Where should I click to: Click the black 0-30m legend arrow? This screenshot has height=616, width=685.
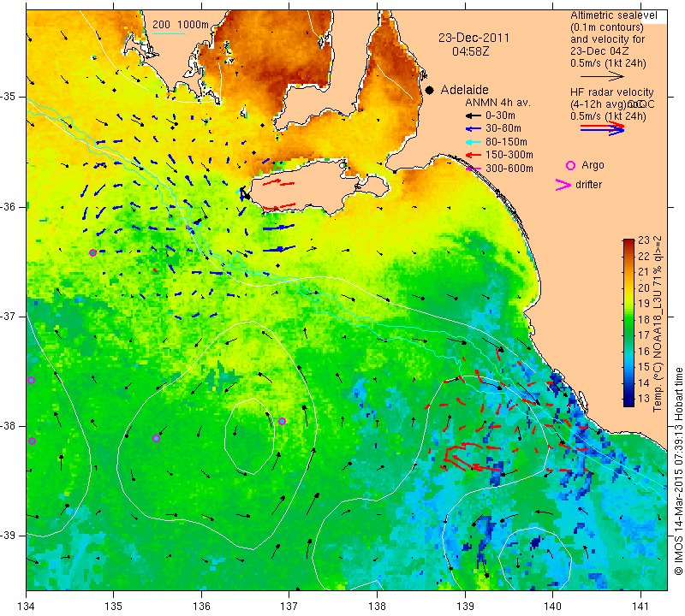(x=473, y=116)
